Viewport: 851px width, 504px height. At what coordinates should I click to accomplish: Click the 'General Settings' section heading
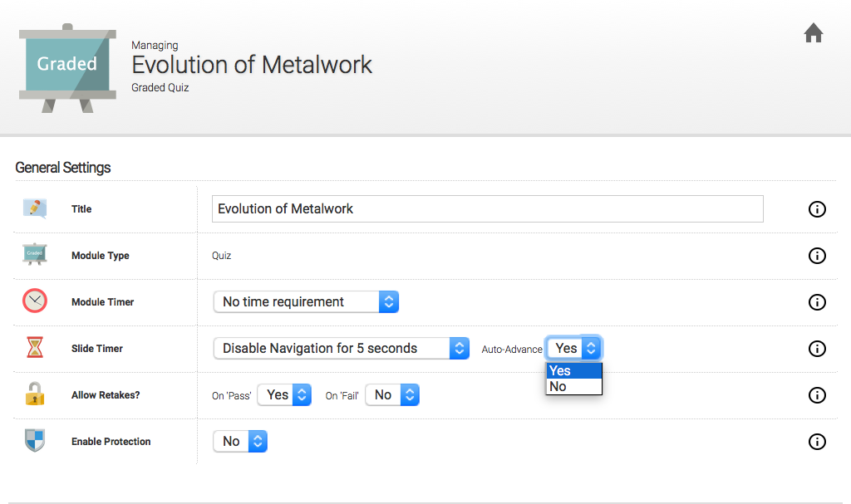coord(63,168)
